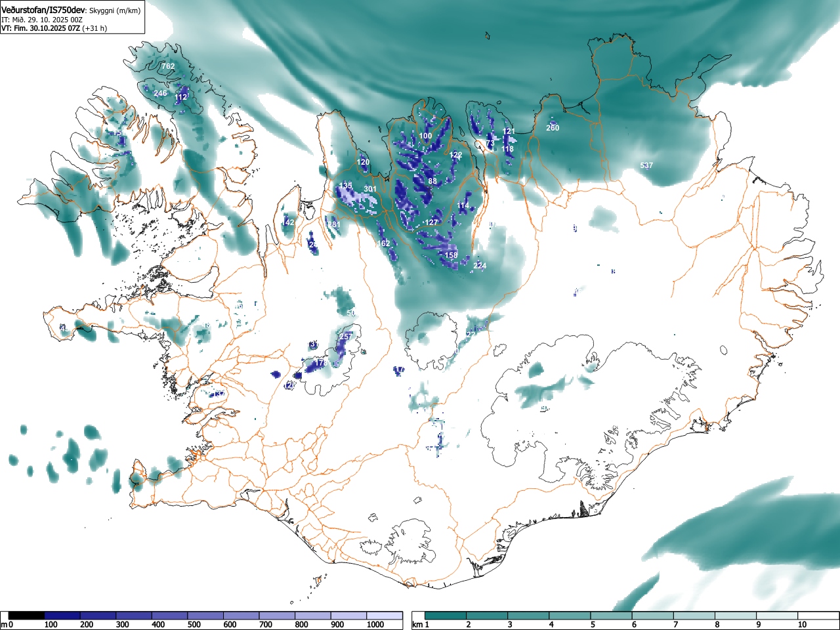840x630 pixels.
Task: Click the map value 162
Action: point(383,243)
